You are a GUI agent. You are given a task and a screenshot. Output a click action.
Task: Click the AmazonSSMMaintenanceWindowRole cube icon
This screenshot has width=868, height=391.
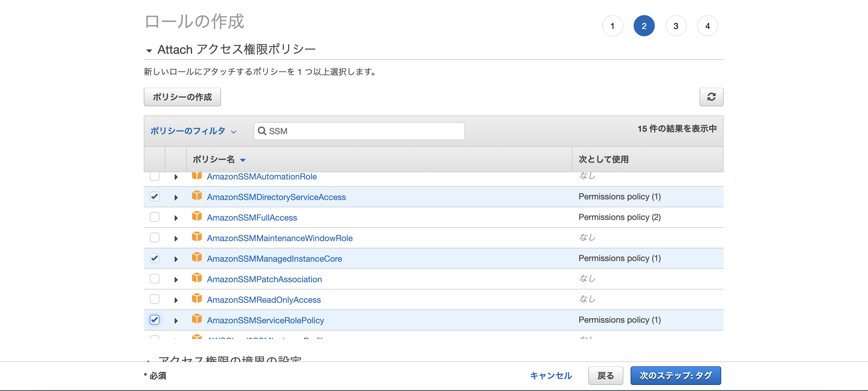pos(197,238)
